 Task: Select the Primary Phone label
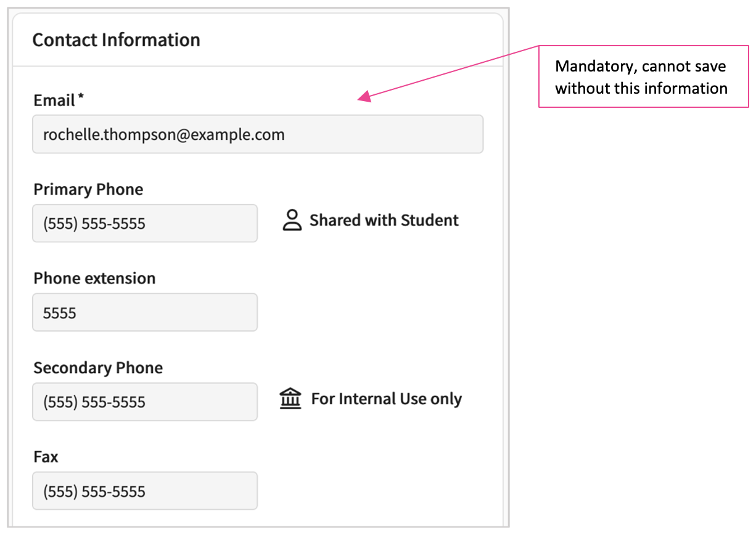[88, 189]
